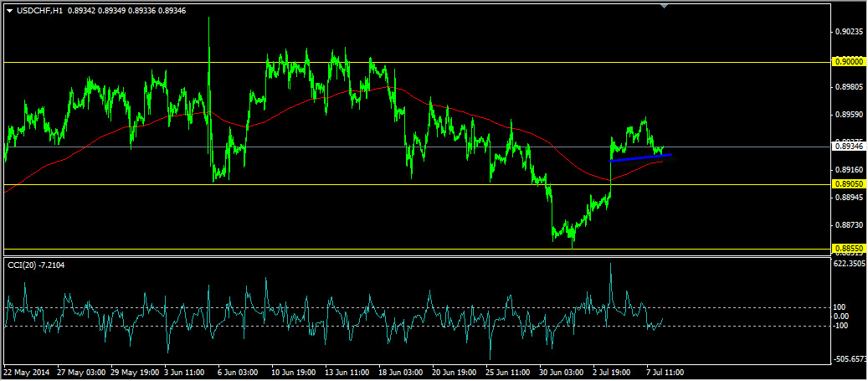
Task: Select the blue trendline on the chart
Action: (x=640, y=157)
